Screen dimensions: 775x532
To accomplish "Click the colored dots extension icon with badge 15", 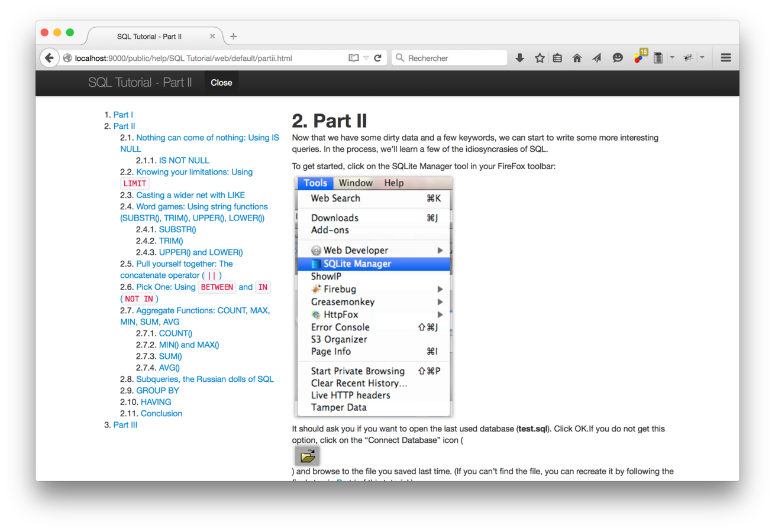I will (640, 57).
